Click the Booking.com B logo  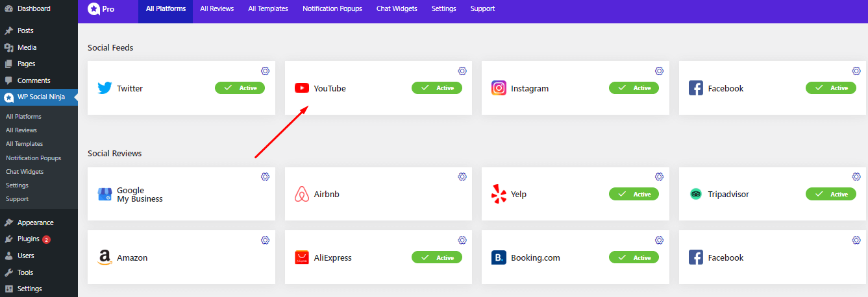tap(499, 257)
